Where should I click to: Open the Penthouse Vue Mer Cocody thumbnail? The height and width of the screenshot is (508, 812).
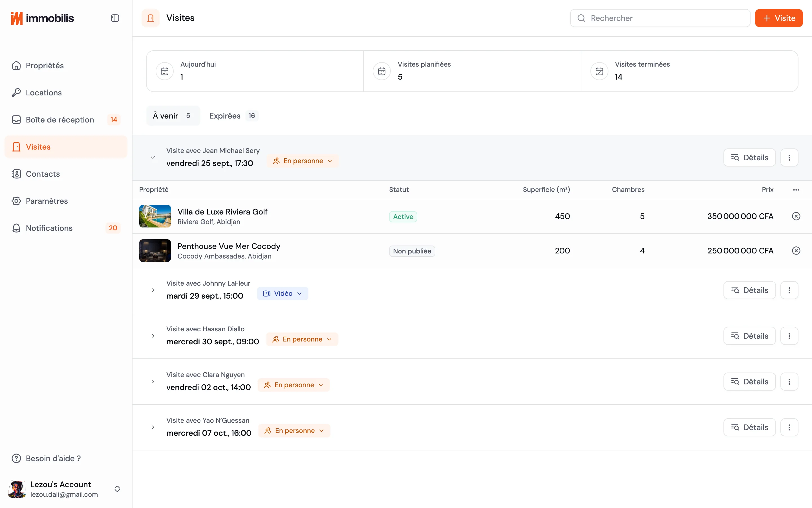pyautogui.click(x=155, y=251)
